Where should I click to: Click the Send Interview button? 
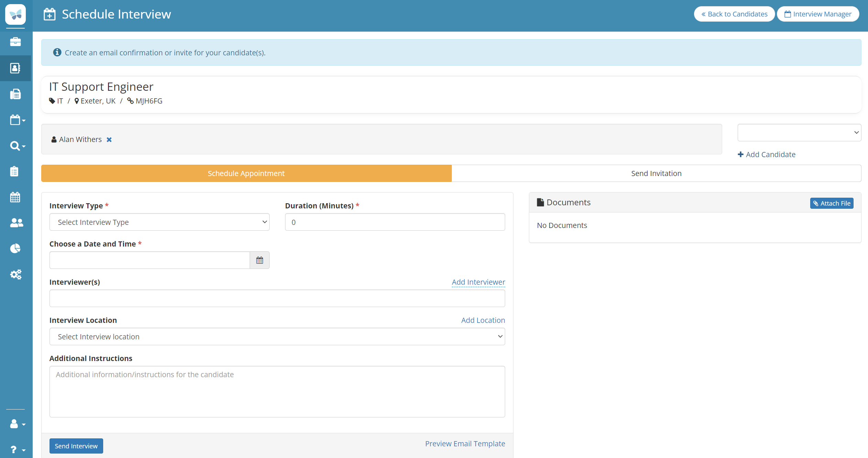(76, 446)
